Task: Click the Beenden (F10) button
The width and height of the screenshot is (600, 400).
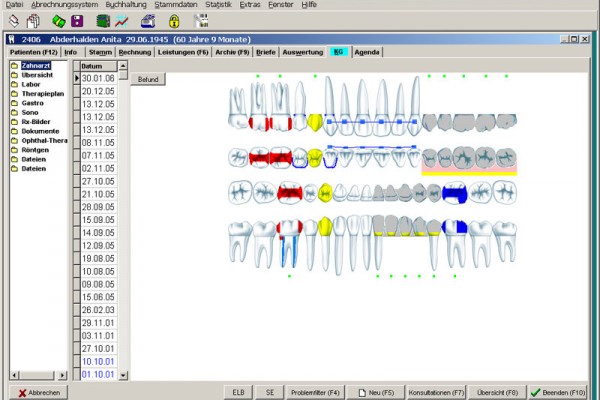Action: coord(564,392)
